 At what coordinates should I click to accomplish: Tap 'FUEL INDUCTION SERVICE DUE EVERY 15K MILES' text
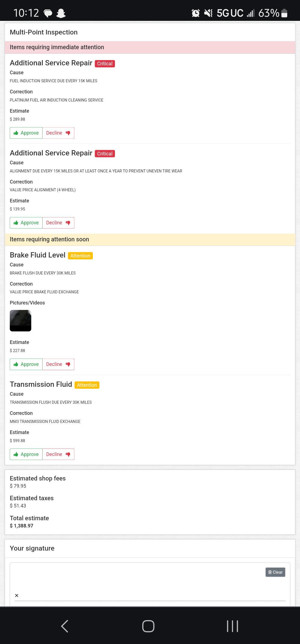click(53, 81)
